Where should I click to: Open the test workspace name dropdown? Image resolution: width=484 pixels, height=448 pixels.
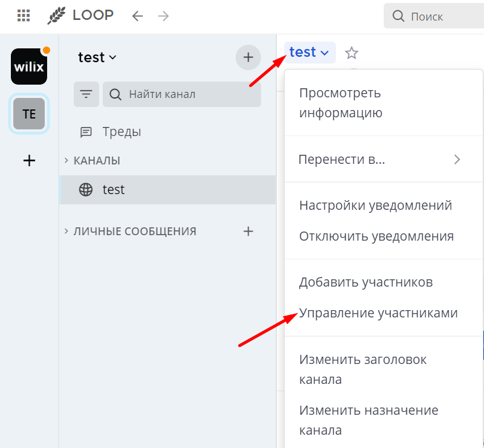tap(97, 57)
